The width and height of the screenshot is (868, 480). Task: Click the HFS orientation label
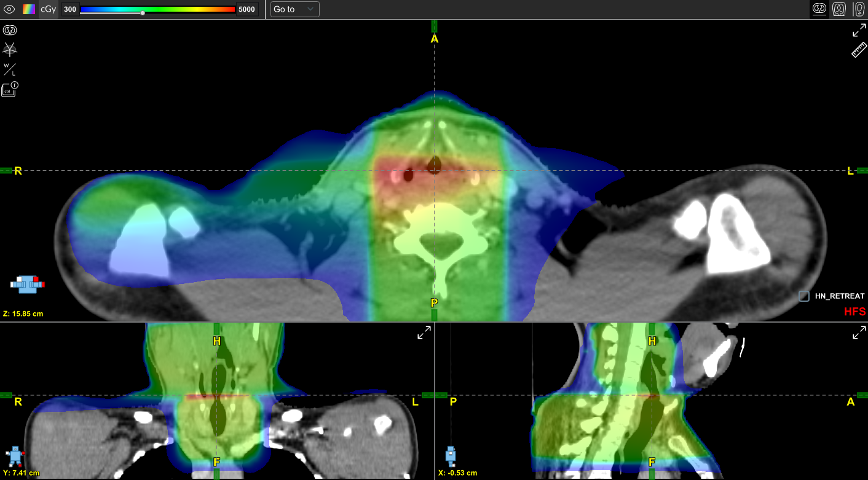pos(854,312)
